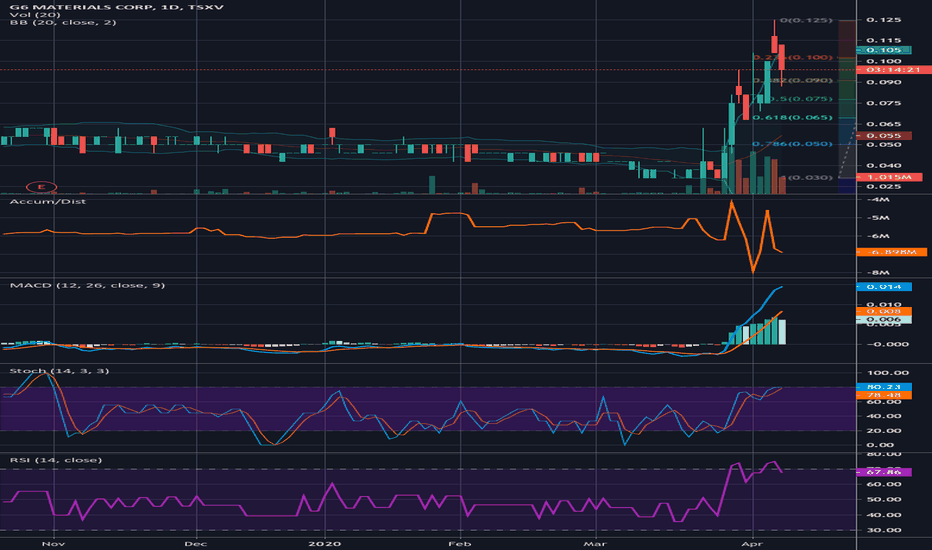Click the 0.040 tick on the price axis
Image resolution: width=932 pixels, height=550 pixels.
pos(884,165)
